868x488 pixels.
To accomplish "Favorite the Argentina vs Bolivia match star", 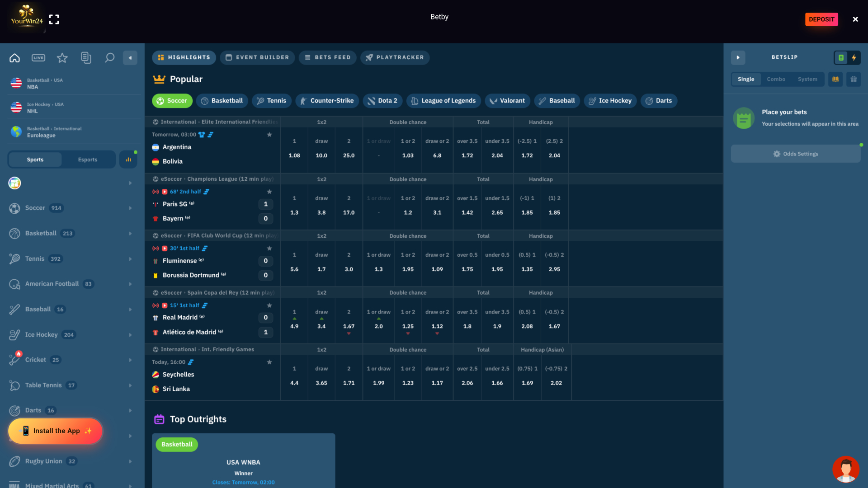I will point(269,135).
